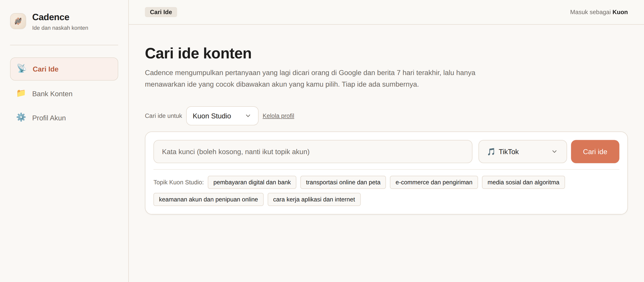Click the Cadence logo icon

(18, 21)
